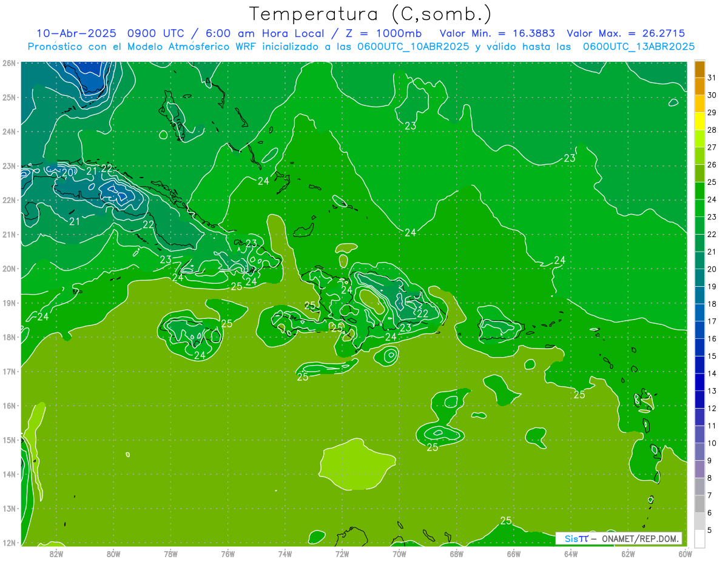Click the legend value 25
This screenshot has height=562, width=728.
712,182
